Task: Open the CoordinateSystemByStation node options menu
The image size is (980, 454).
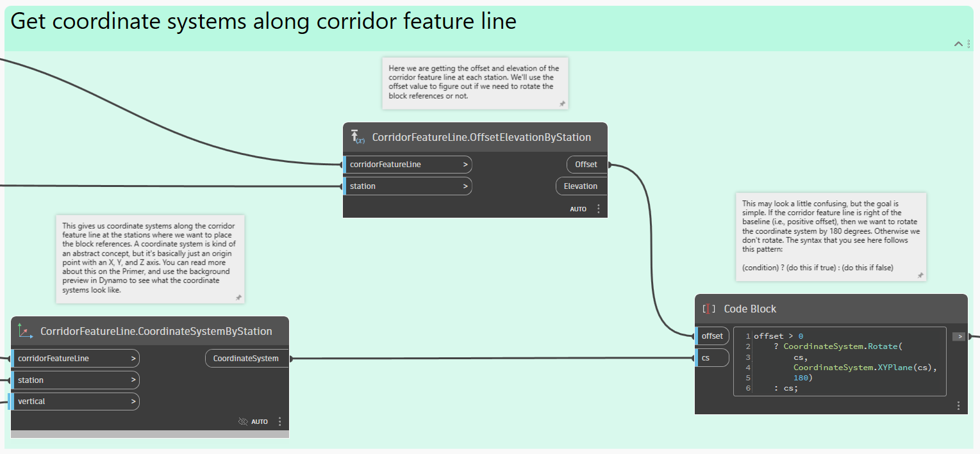Action: tap(280, 421)
